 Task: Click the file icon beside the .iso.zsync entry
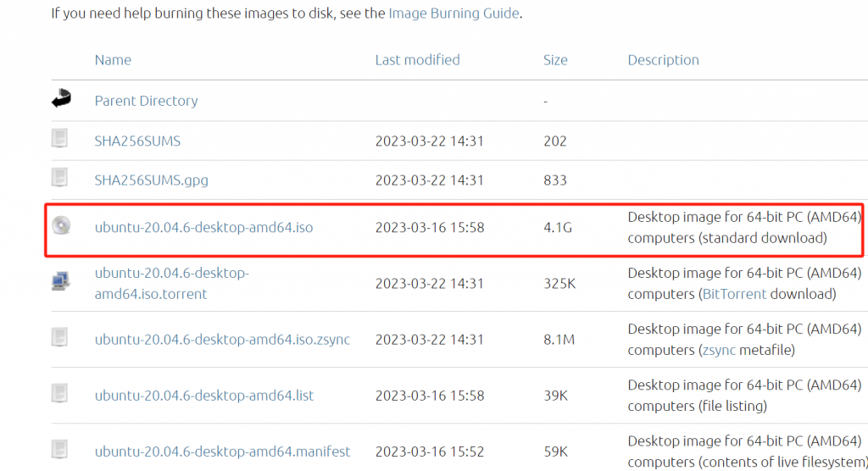[60, 336]
